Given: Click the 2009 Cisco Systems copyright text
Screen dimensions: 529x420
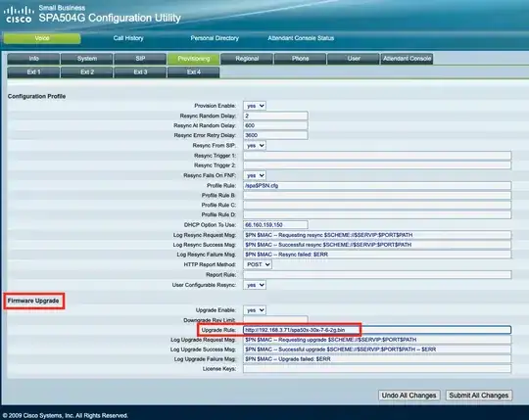Looking at the screenshot, I should 65,416.
